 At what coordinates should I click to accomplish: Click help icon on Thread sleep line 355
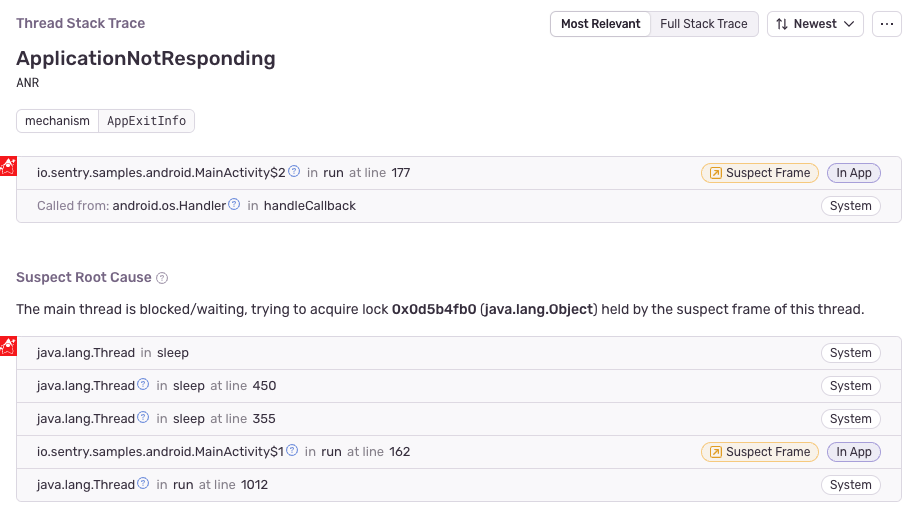tap(143, 418)
